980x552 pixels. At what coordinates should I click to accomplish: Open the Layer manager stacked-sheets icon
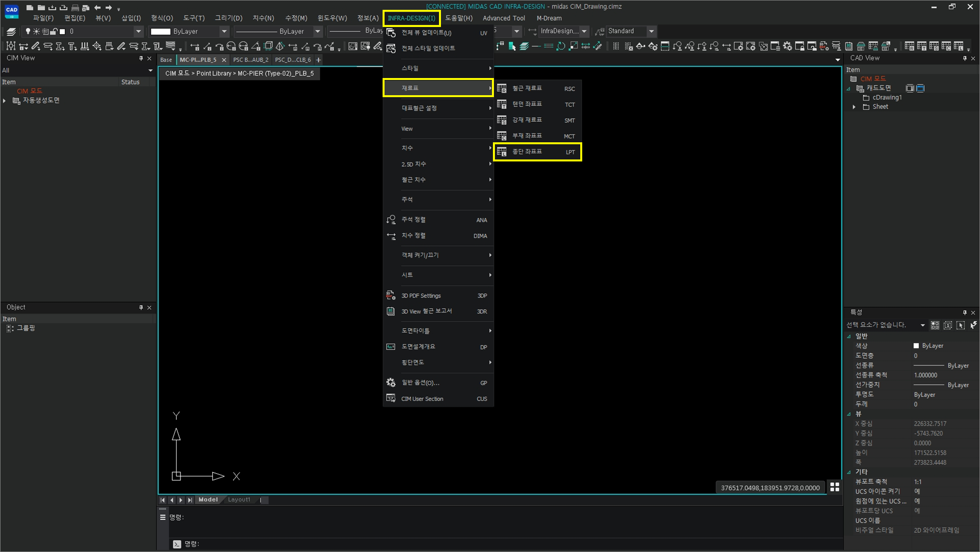11,31
